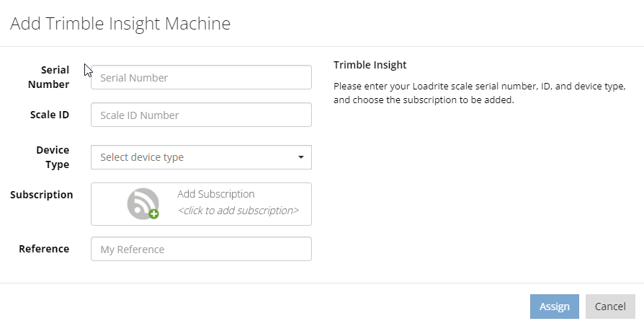The width and height of the screenshot is (644, 326).
Task: Focus the Serial Number input field
Action: (201, 77)
